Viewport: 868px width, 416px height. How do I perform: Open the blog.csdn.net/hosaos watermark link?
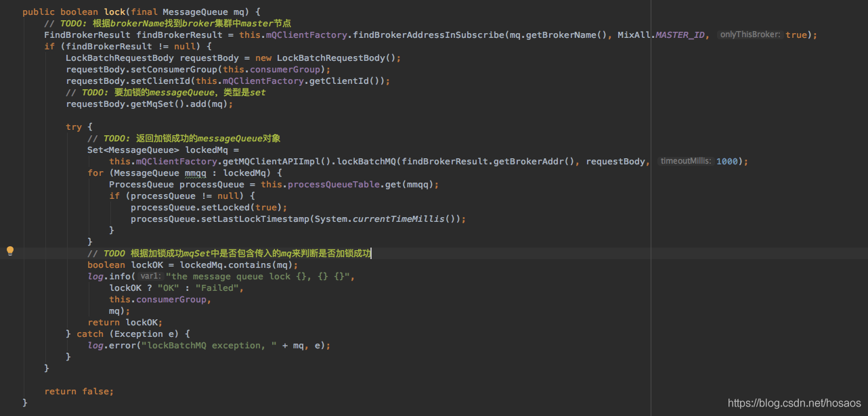point(794,403)
